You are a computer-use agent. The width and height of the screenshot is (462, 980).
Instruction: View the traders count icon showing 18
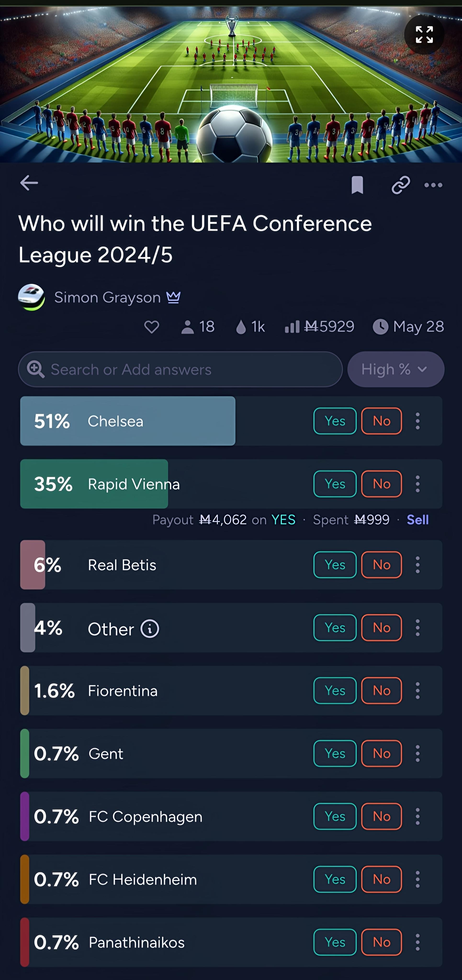tap(187, 327)
